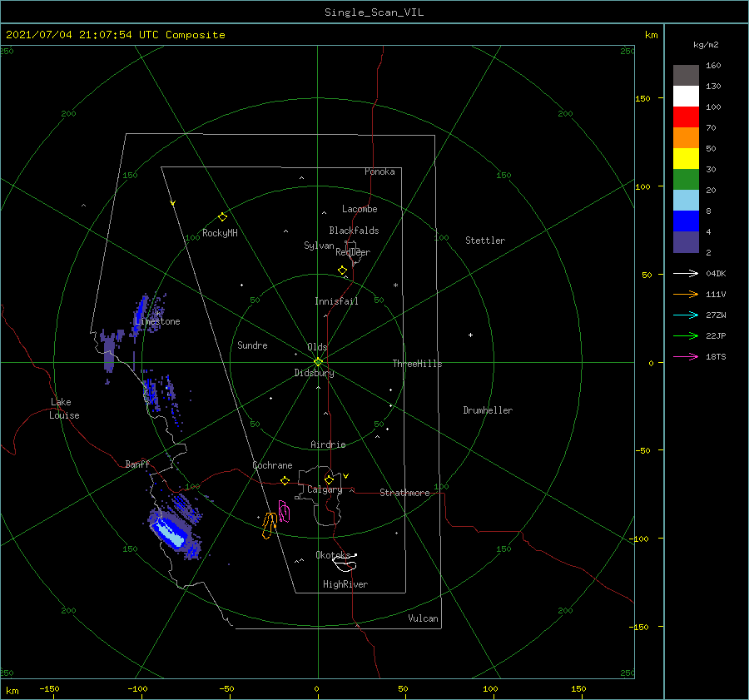749x700 pixels.
Task: Click the 22JP legend label
Action: click(x=716, y=336)
